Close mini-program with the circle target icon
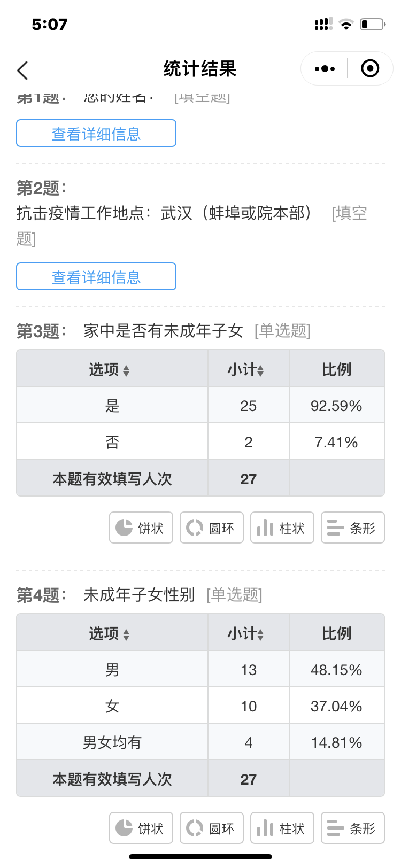This screenshot has width=401, height=868. (x=370, y=69)
